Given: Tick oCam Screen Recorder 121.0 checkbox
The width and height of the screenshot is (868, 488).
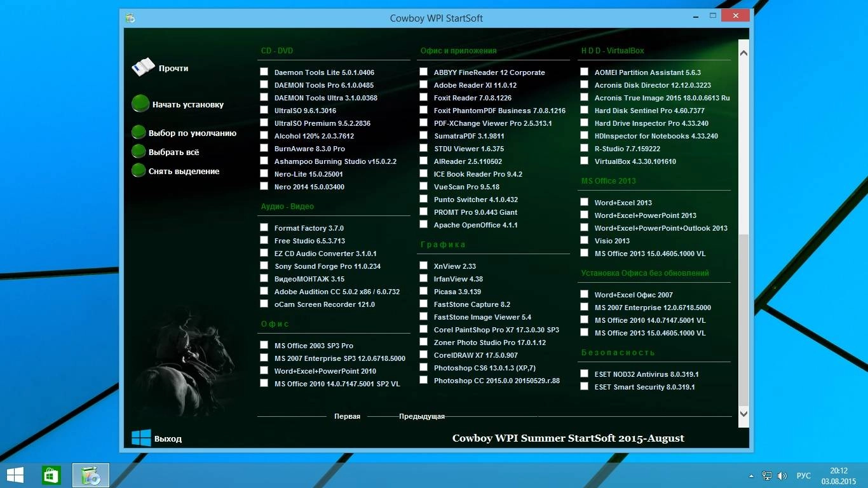Looking at the screenshot, I should pyautogui.click(x=264, y=304).
